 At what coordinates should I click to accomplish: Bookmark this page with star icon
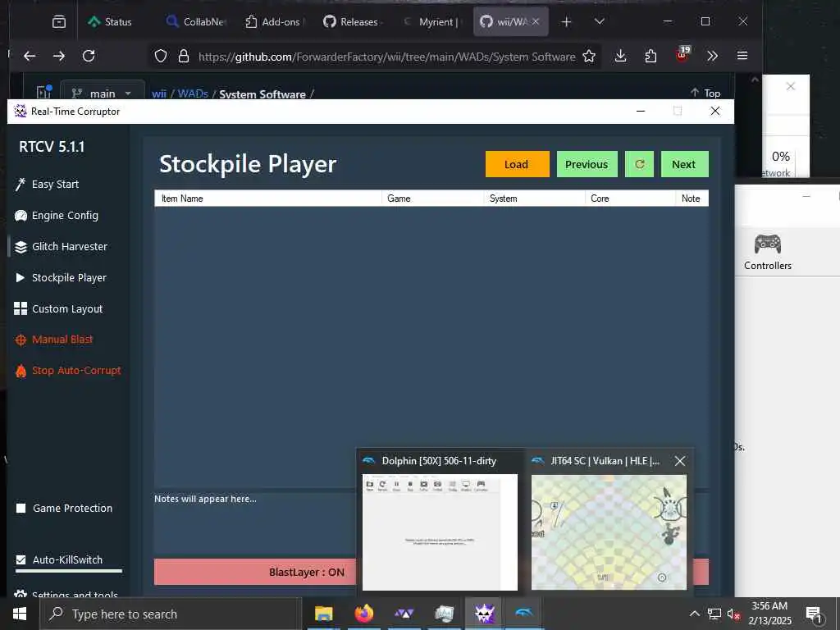coord(589,57)
